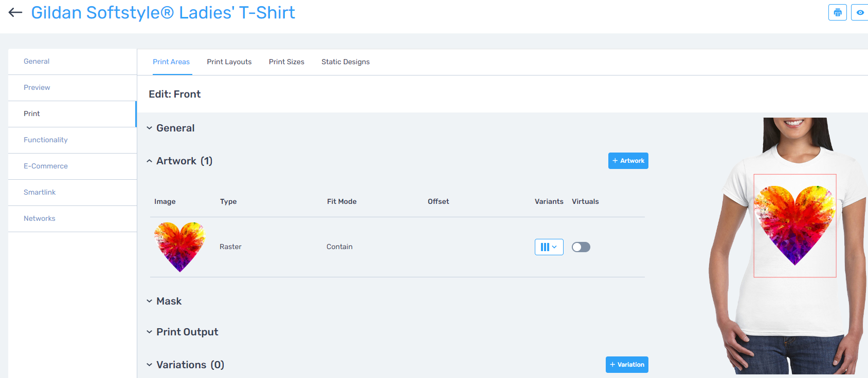Switch to the Print Layouts tab
This screenshot has height=378, width=868.
click(229, 62)
